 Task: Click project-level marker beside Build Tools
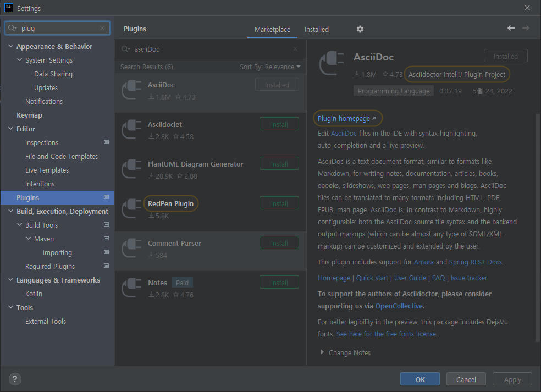(x=106, y=225)
